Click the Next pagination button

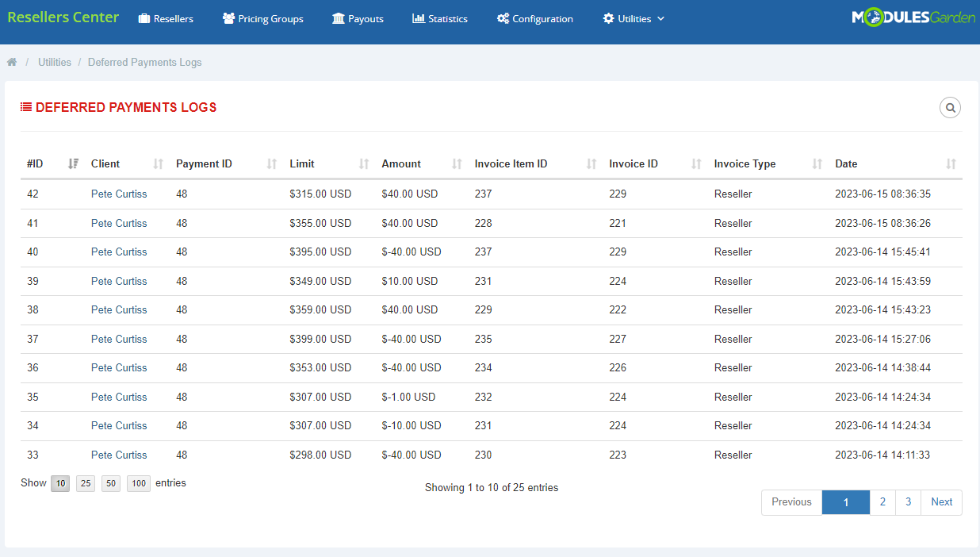pyautogui.click(x=942, y=502)
